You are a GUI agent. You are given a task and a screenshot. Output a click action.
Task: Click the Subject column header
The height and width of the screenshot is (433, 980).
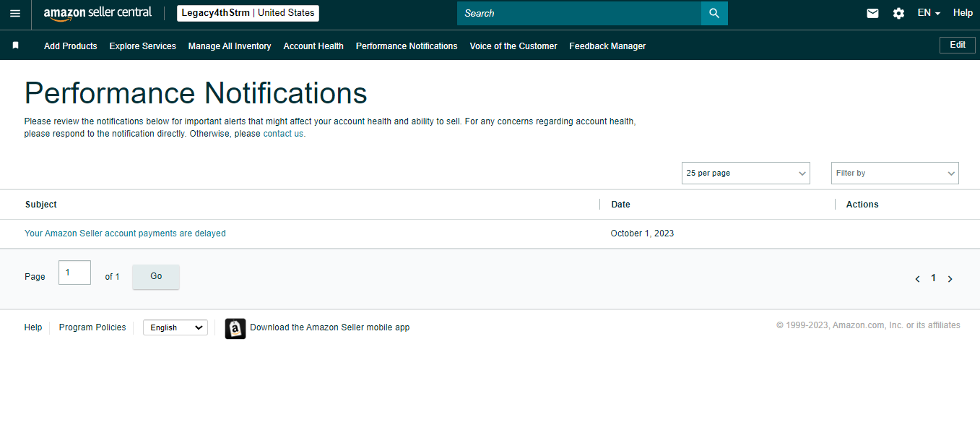click(x=41, y=205)
